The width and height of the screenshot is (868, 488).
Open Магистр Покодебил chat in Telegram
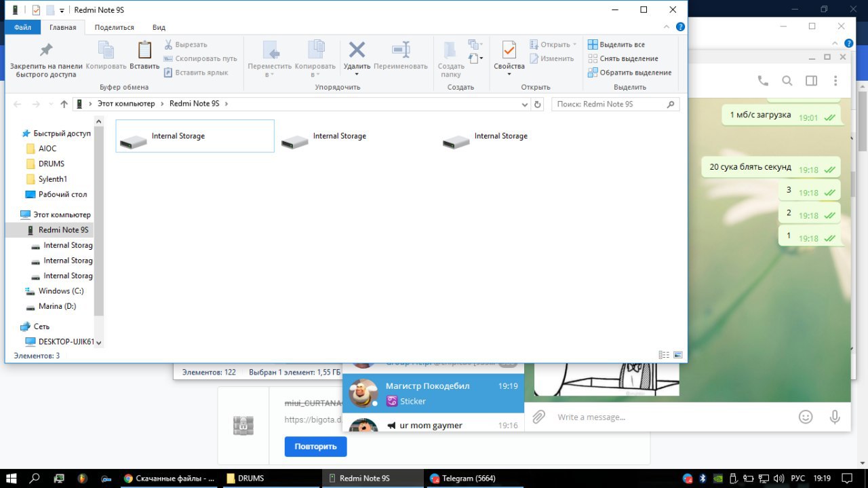coord(433,393)
